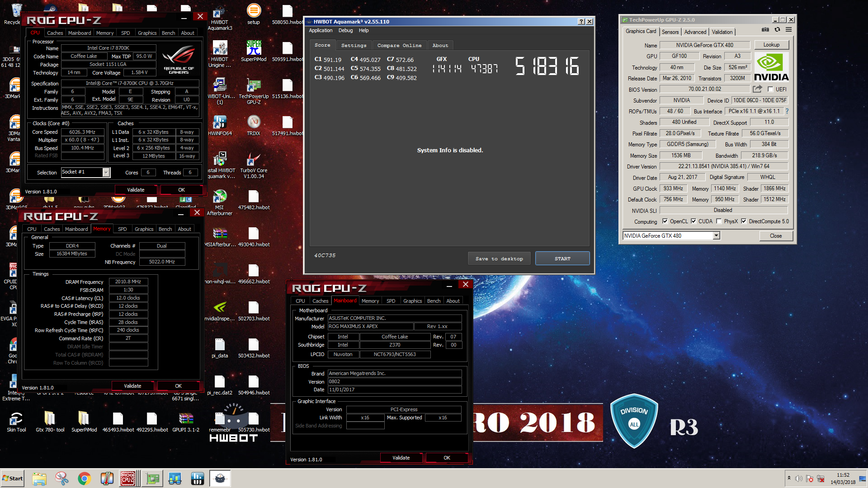Viewport: 868px width, 488px height.
Task: Switch to Bench tab in top CPU-Z window
Action: pos(168,33)
